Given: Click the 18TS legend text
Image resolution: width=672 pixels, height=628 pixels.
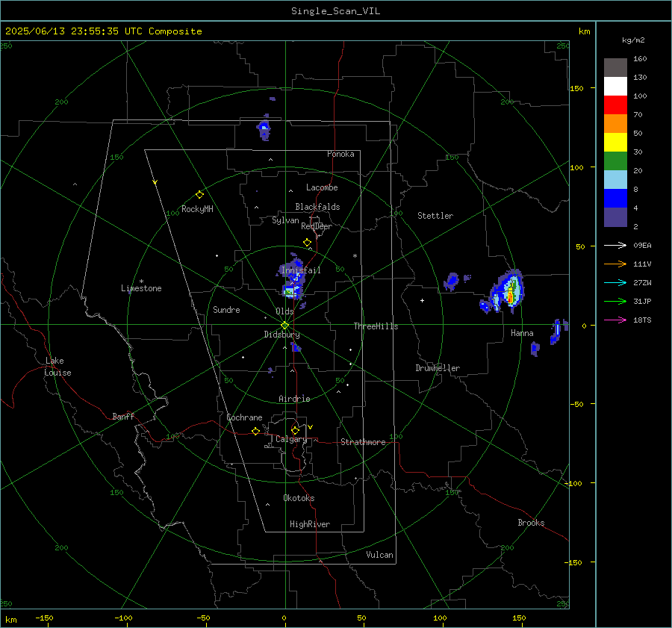Looking at the screenshot, I should [642, 320].
